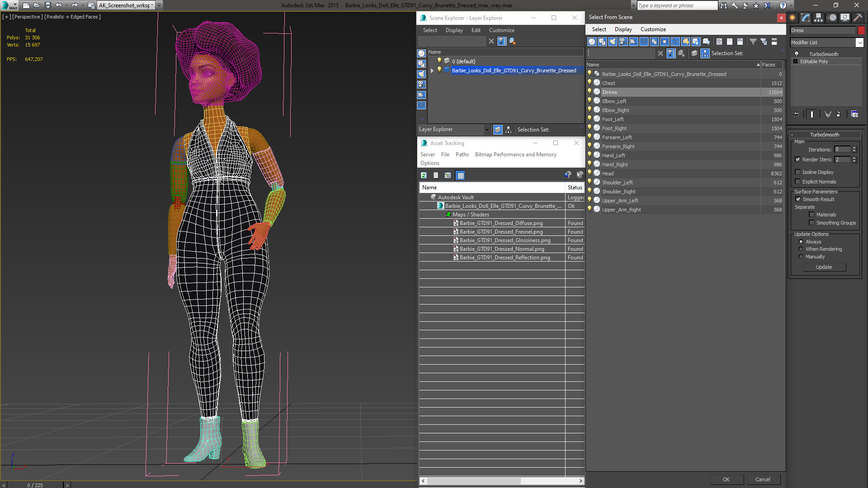868x488 pixels.
Task: Open Edit menu in Scene Explorer
Action: coord(476,30)
